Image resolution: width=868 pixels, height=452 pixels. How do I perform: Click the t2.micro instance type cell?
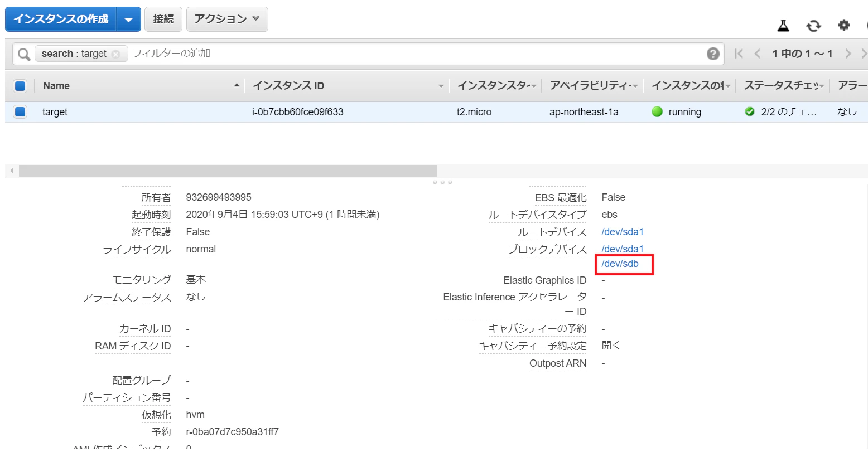(474, 112)
